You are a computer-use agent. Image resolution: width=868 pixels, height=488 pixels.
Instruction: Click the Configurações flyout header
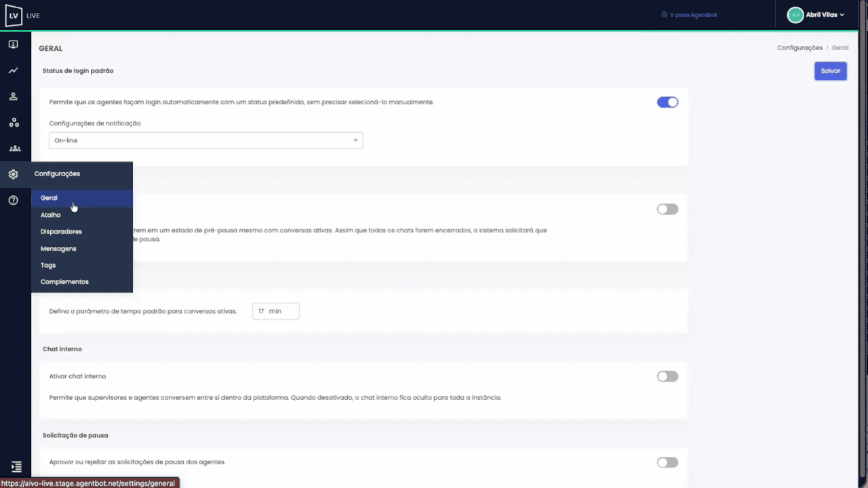tap(58, 174)
